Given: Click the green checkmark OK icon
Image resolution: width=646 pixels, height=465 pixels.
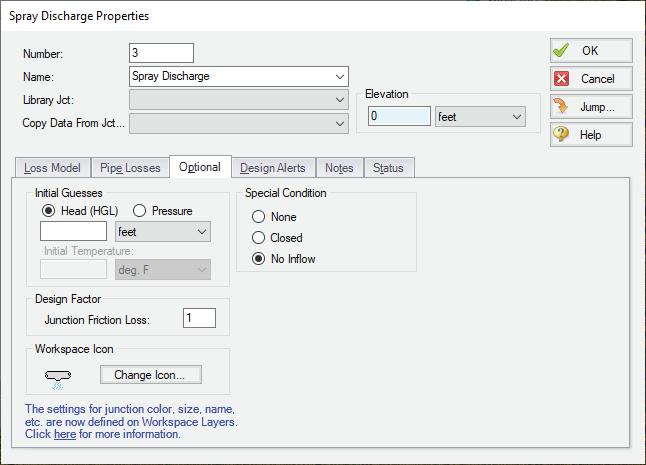Looking at the screenshot, I should click(x=562, y=51).
